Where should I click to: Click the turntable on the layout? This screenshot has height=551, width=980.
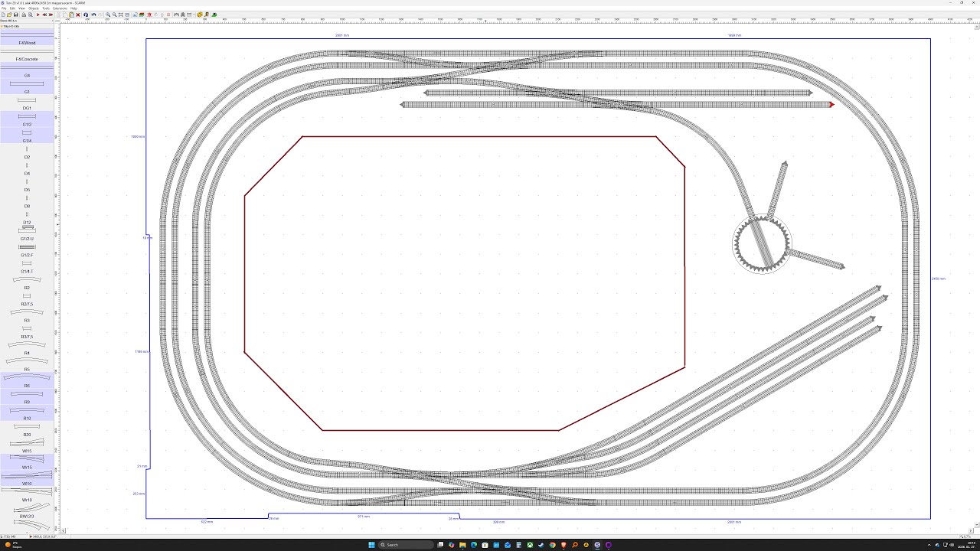[761, 245]
